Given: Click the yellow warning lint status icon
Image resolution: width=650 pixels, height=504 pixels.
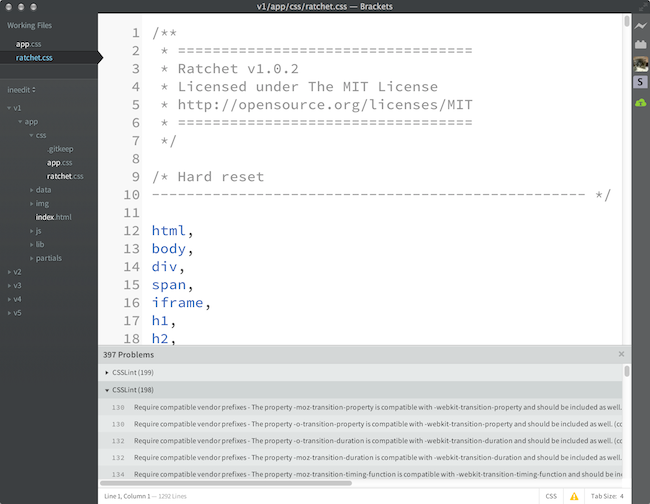Looking at the screenshot, I should (x=574, y=496).
